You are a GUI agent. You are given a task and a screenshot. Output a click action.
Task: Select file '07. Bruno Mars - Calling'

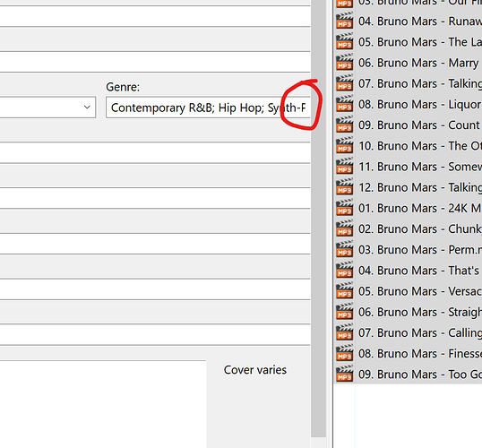coord(420,332)
